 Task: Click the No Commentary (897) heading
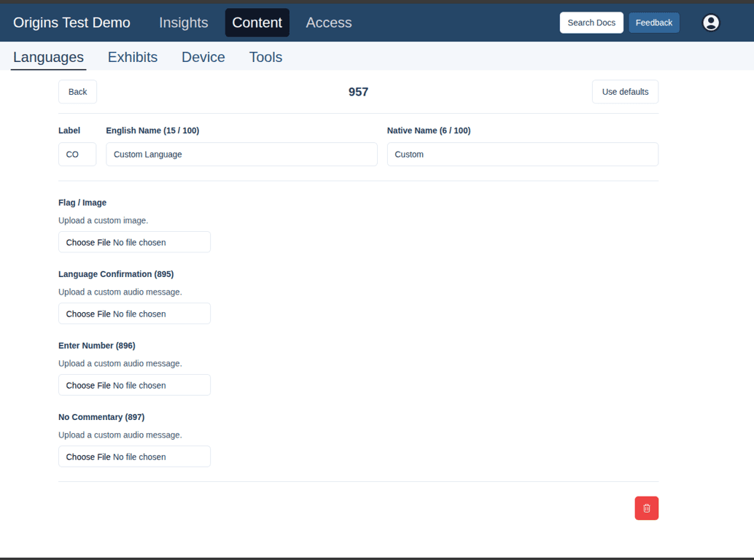(101, 417)
